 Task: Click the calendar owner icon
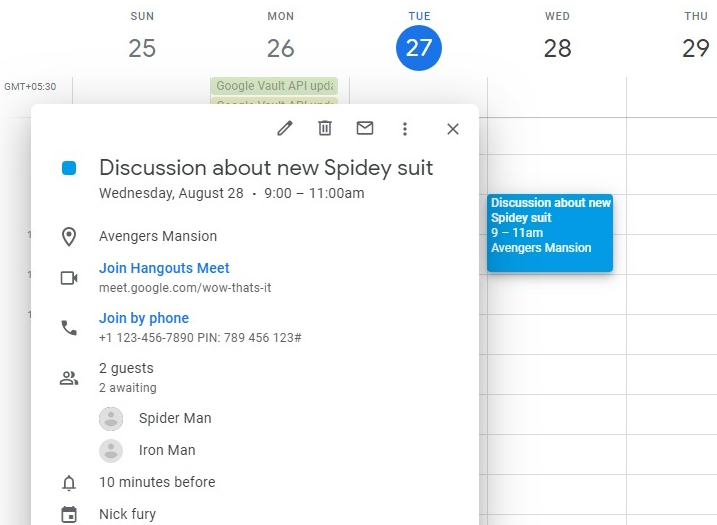click(69, 514)
